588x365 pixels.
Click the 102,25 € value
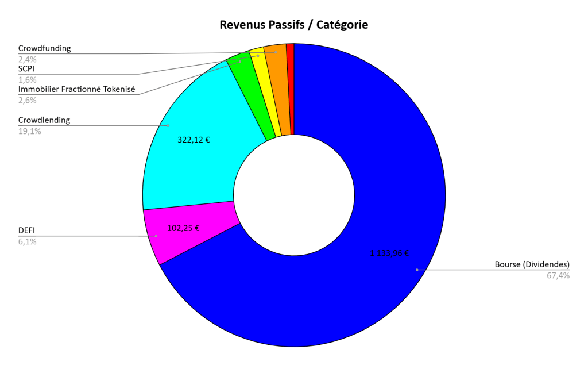pos(183,228)
